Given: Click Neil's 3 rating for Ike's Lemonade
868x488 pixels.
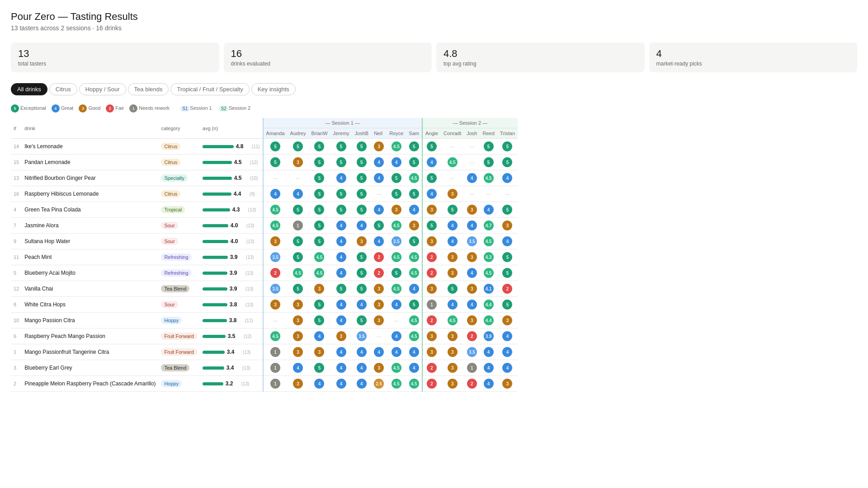Looking at the screenshot, I should pyautogui.click(x=379, y=146).
